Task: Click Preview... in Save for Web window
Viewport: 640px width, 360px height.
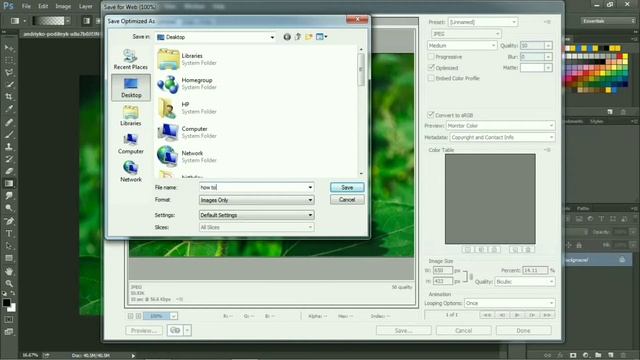Action: pos(144,330)
